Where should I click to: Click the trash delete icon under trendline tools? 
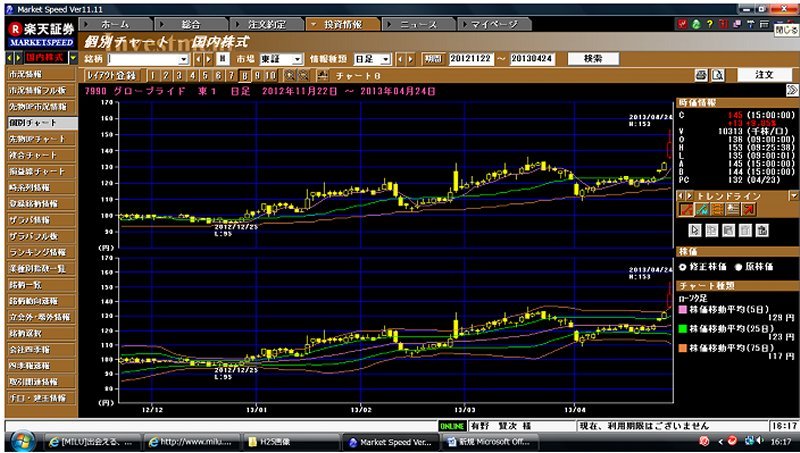763,229
